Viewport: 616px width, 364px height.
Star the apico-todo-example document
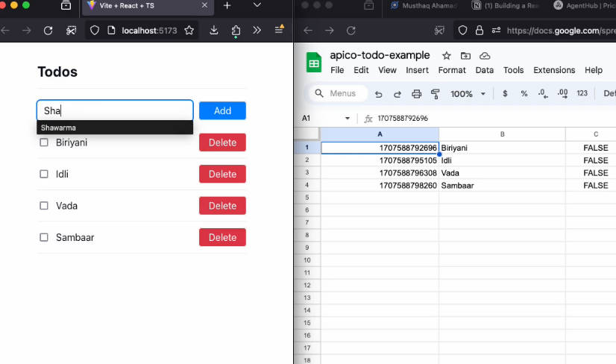446,56
